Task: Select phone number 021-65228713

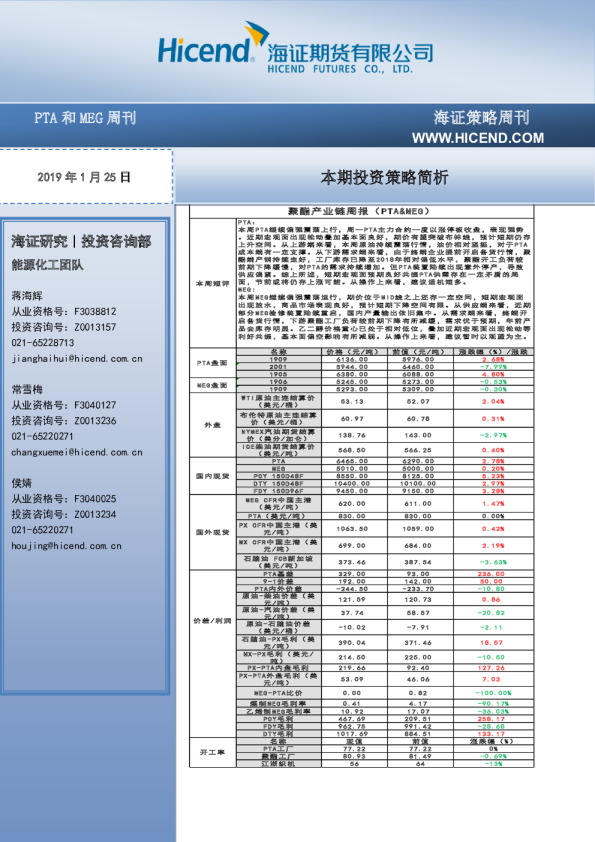Action: tap(43, 343)
